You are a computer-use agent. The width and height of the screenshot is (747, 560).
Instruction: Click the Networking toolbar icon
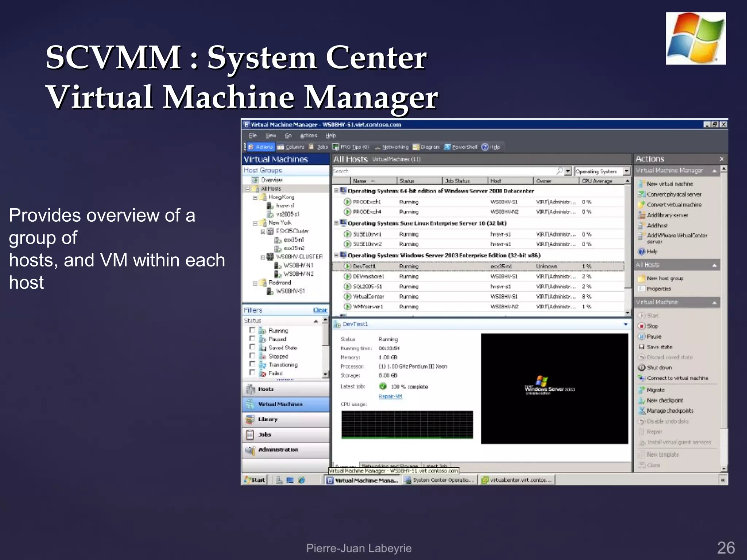tap(391, 147)
